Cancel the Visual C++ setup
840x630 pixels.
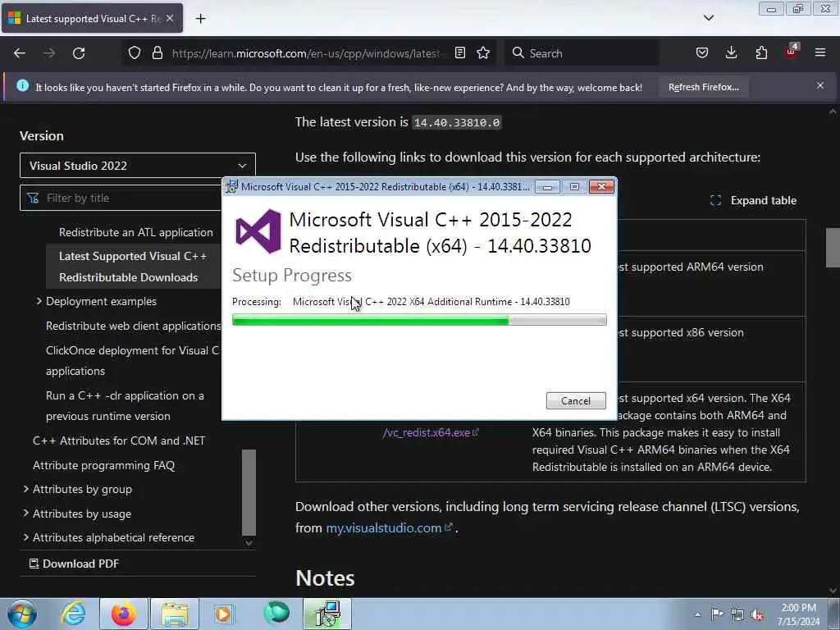click(576, 400)
